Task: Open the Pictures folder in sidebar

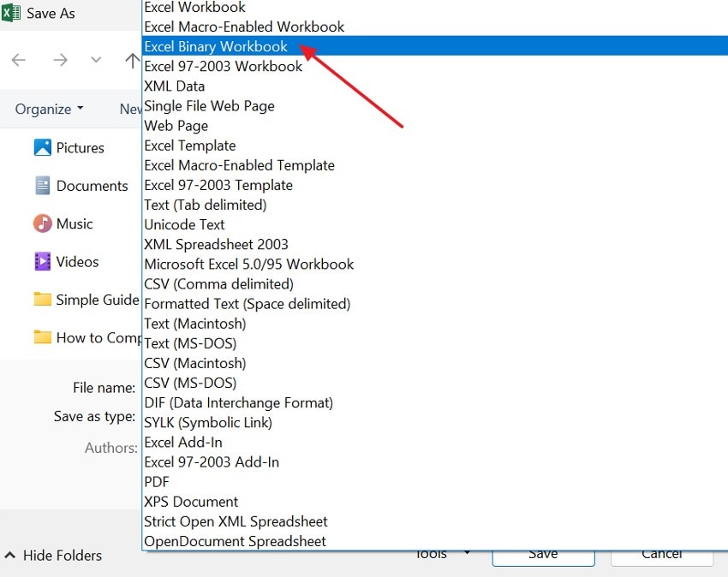Action: (x=80, y=147)
